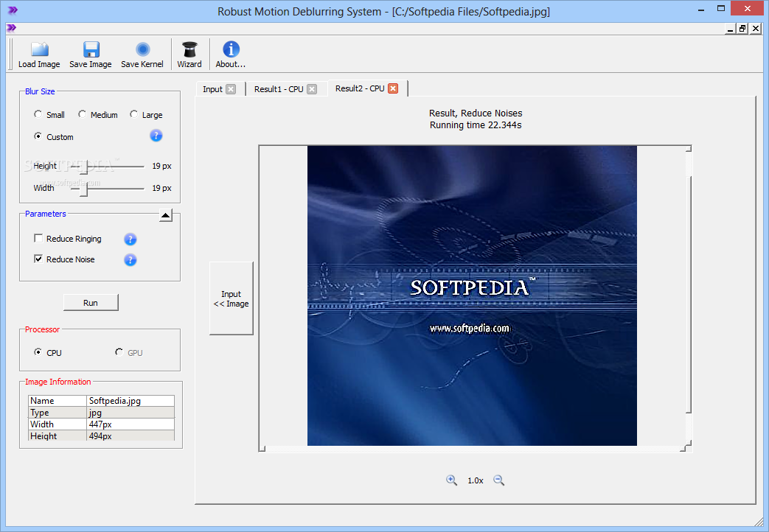Close the inner document window
This screenshot has height=532, width=769.
point(756,29)
